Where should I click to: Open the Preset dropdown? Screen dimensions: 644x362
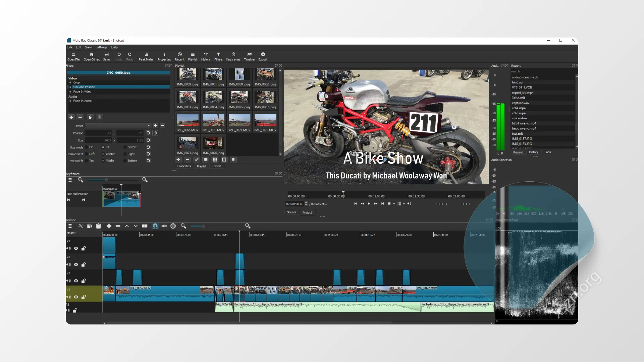(118, 126)
